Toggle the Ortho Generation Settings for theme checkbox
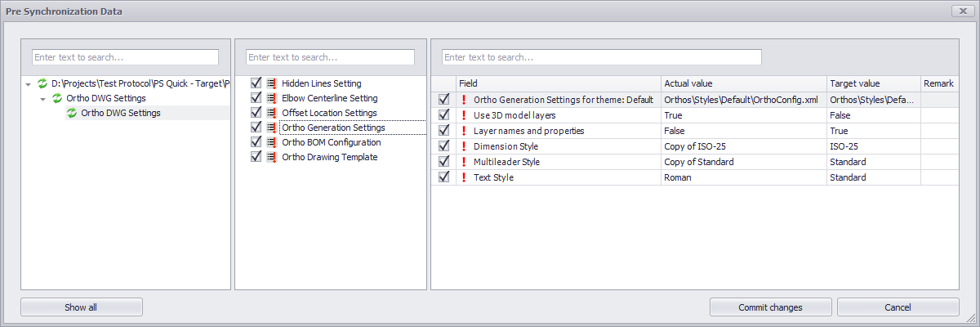 coord(444,100)
